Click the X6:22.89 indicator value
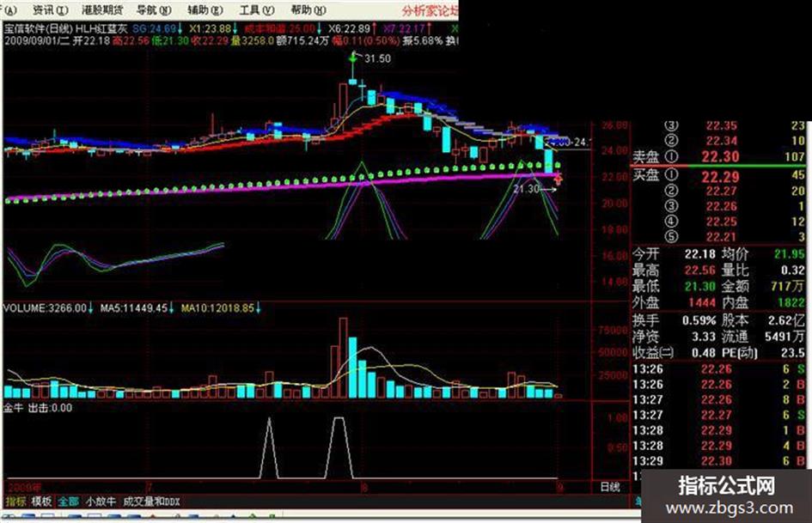This screenshot has height=523, width=812. (x=349, y=28)
